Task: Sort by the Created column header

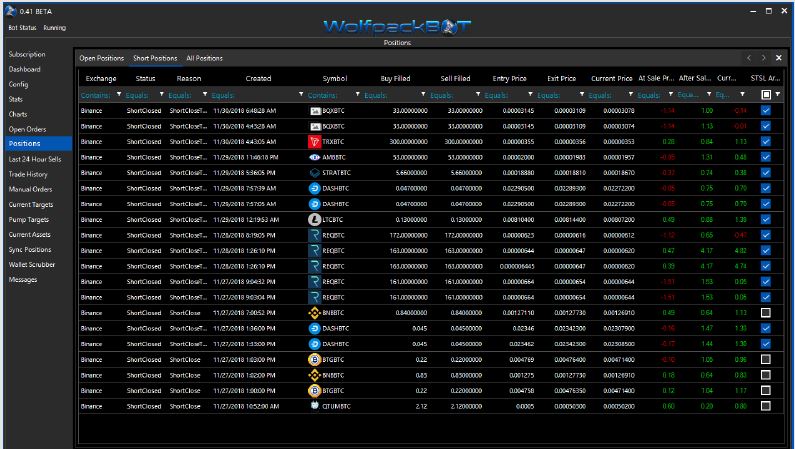Action: tap(258, 79)
